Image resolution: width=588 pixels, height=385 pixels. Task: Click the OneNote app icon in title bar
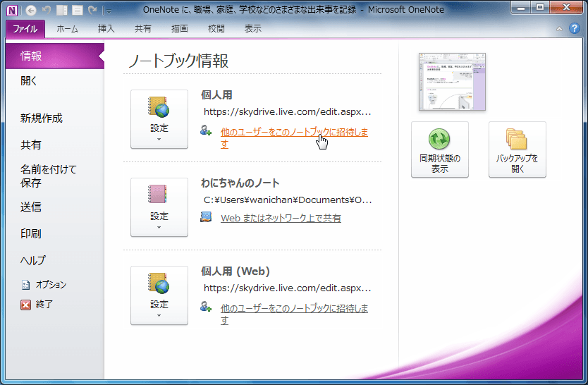click(12, 10)
